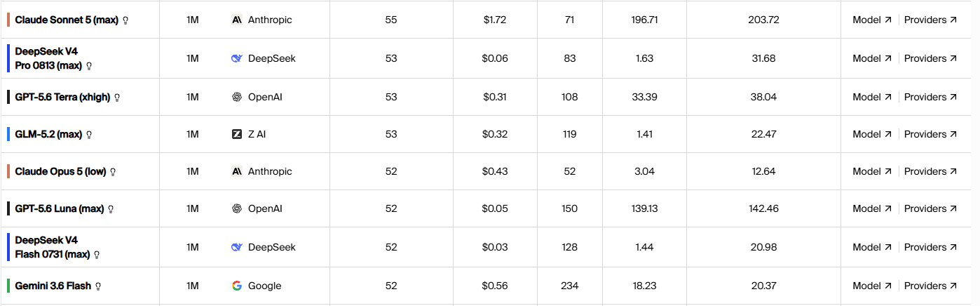Open Providers link for DeepSeek V4 Pro 0813
Screen dimensions: 980x306
click(x=930, y=58)
